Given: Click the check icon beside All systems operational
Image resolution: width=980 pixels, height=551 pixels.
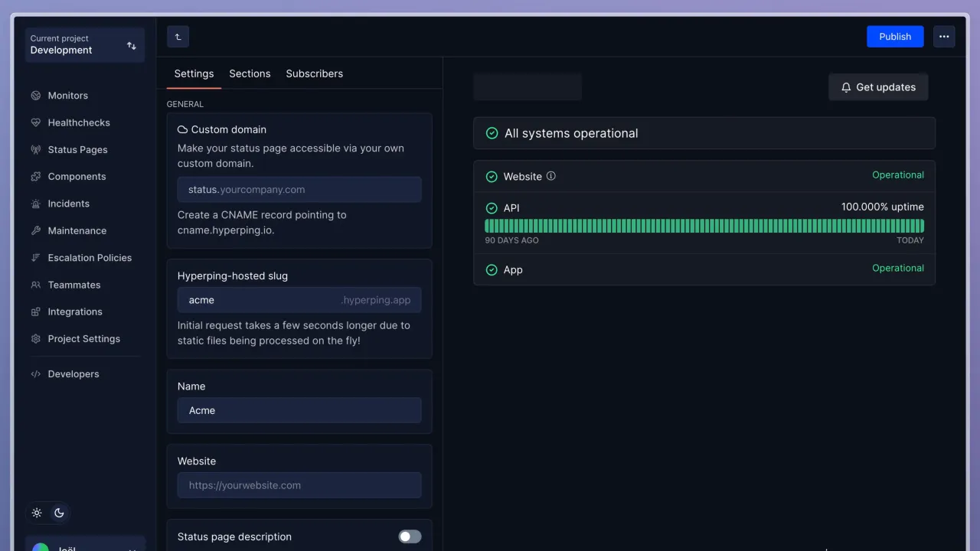Looking at the screenshot, I should point(492,133).
